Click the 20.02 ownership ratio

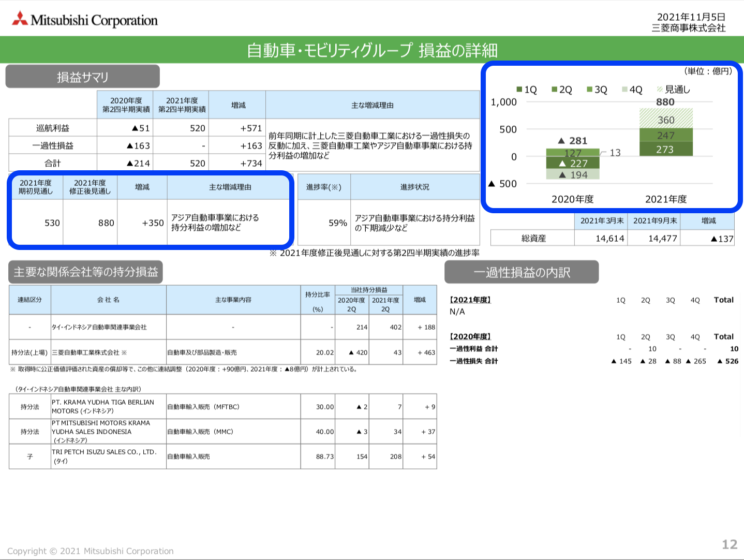[x=325, y=352]
